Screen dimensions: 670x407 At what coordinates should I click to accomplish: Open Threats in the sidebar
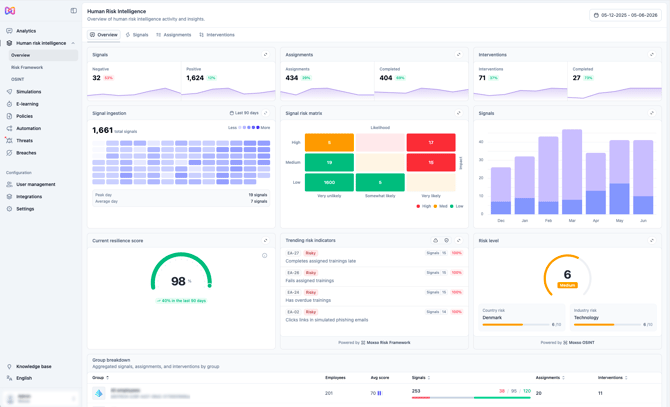tap(24, 141)
